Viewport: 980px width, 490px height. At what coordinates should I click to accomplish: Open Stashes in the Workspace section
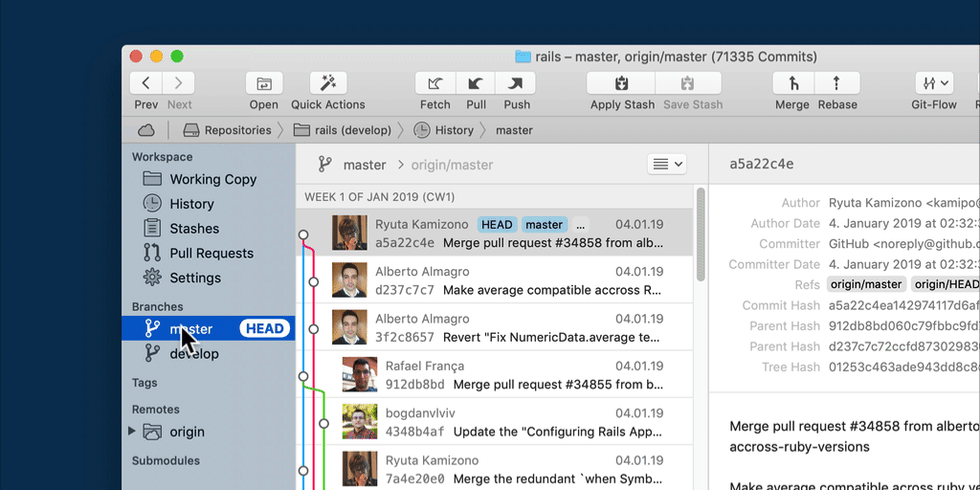tap(194, 229)
